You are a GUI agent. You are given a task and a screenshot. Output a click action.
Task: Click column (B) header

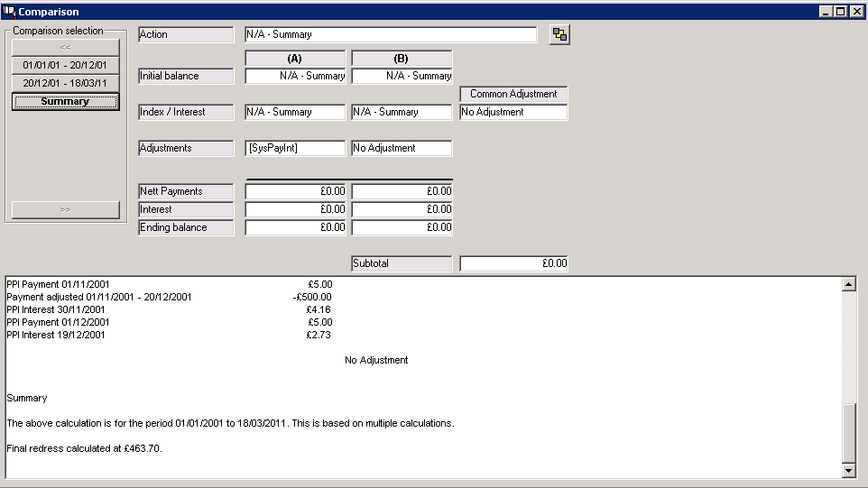(x=402, y=58)
